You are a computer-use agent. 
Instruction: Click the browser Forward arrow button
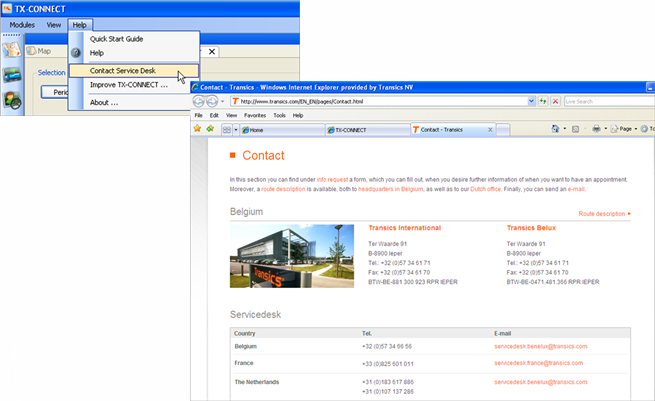pyautogui.click(x=214, y=102)
